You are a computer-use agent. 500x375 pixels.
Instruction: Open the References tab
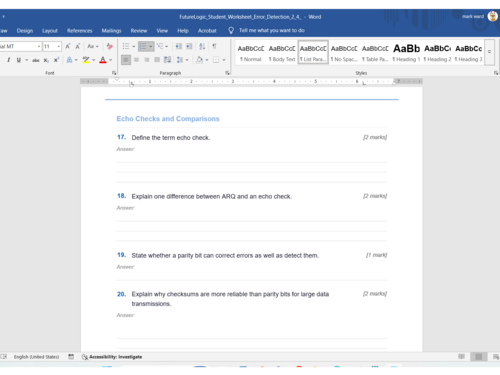pos(79,30)
